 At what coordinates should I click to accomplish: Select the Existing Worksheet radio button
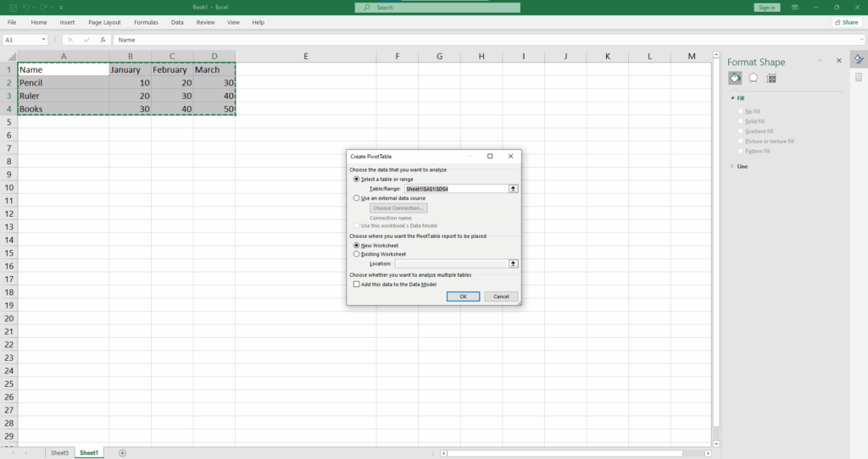point(357,254)
